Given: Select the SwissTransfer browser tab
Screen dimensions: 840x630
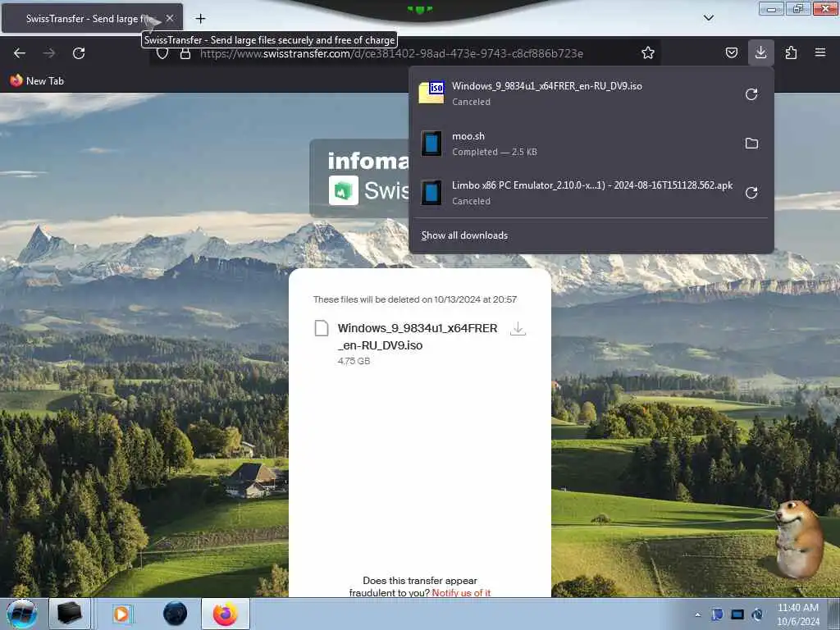Looking at the screenshot, I should (x=92, y=18).
